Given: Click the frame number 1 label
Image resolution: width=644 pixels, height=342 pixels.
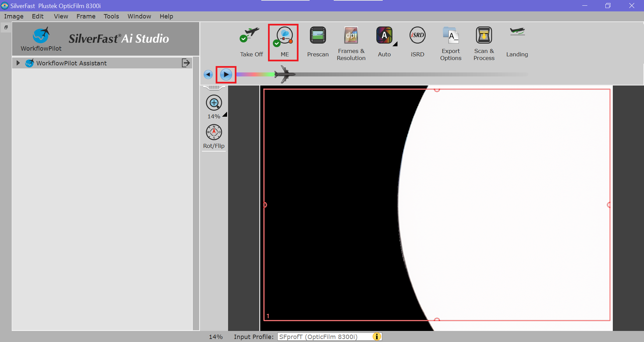Looking at the screenshot, I should coord(268,316).
